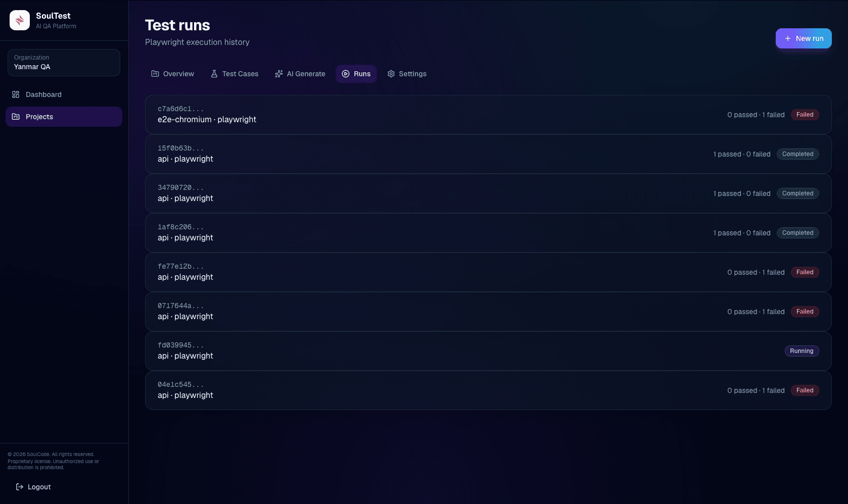Switch to the Test Cases tab
The height and width of the screenshot is (504, 848).
(x=234, y=74)
